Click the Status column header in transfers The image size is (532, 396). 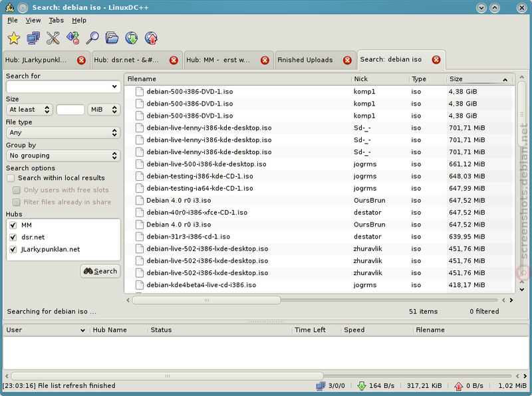(x=220, y=330)
